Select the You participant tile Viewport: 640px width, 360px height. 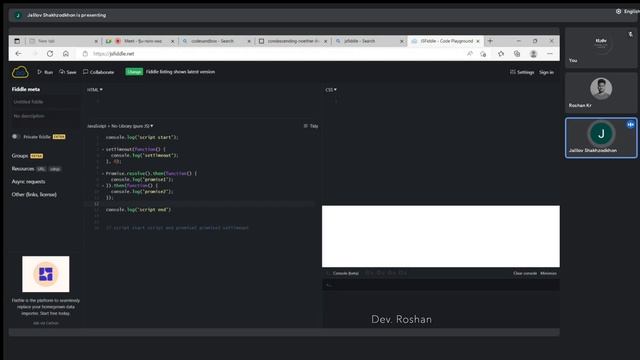[x=601, y=48]
